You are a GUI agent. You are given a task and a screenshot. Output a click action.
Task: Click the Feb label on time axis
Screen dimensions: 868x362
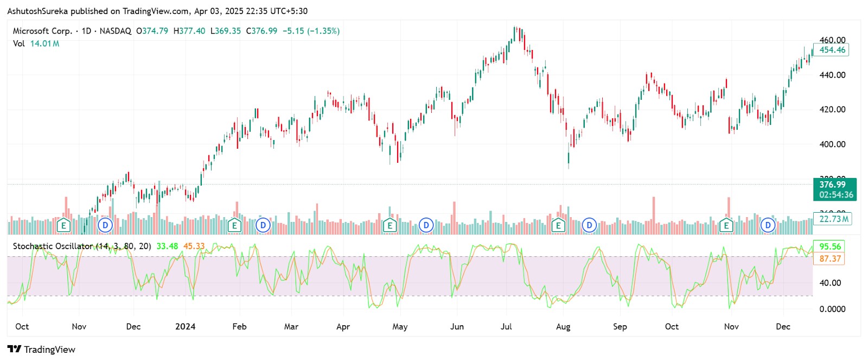point(239,327)
